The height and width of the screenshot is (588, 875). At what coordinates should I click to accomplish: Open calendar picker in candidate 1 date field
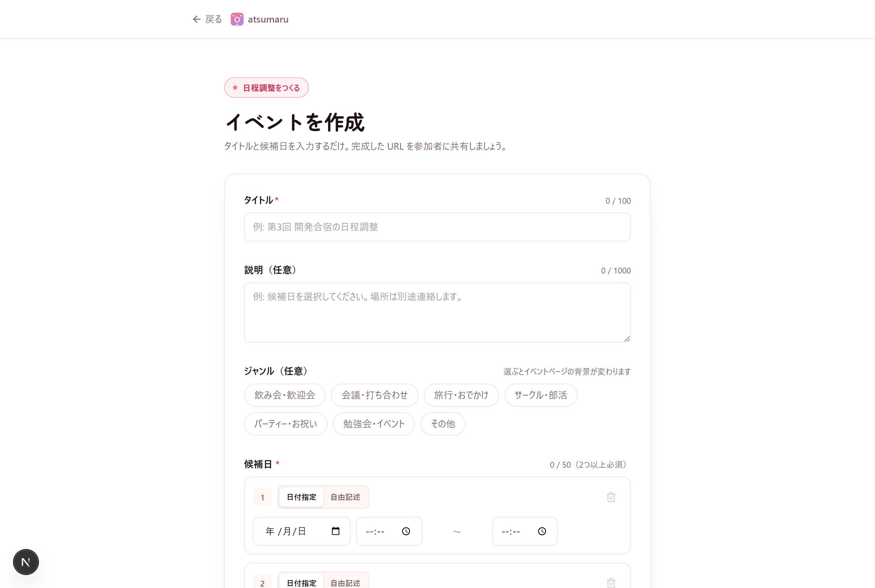point(336,531)
